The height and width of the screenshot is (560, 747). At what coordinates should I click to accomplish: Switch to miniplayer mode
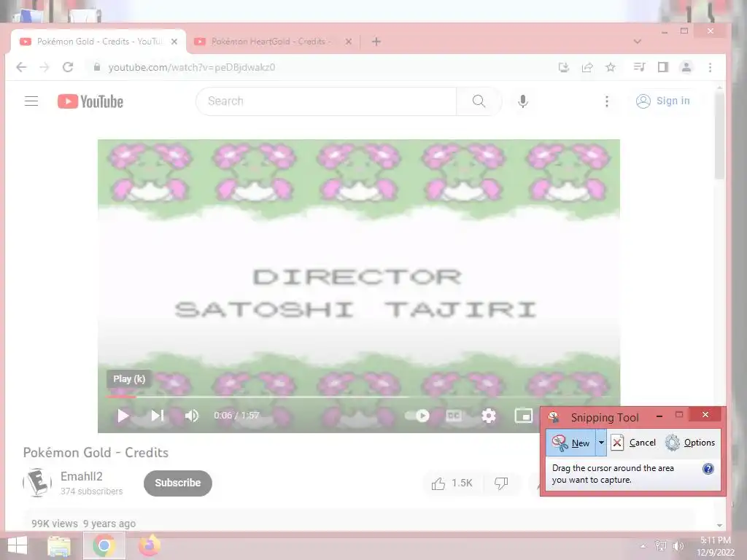(x=524, y=416)
